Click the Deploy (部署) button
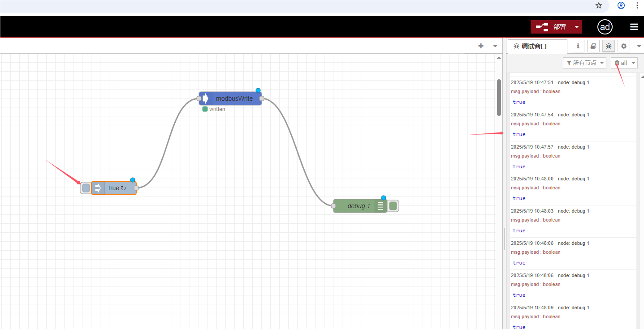This screenshot has width=644, height=329. coord(551,27)
